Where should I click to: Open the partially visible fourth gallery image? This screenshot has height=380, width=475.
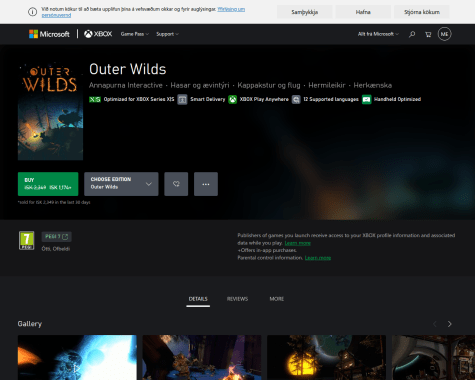(x=433, y=357)
